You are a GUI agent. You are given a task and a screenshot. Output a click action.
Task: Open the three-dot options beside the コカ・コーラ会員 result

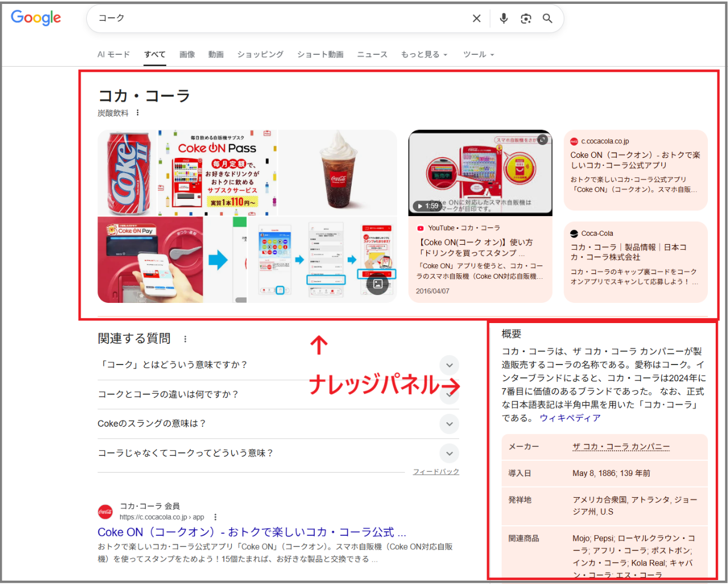coord(216,517)
